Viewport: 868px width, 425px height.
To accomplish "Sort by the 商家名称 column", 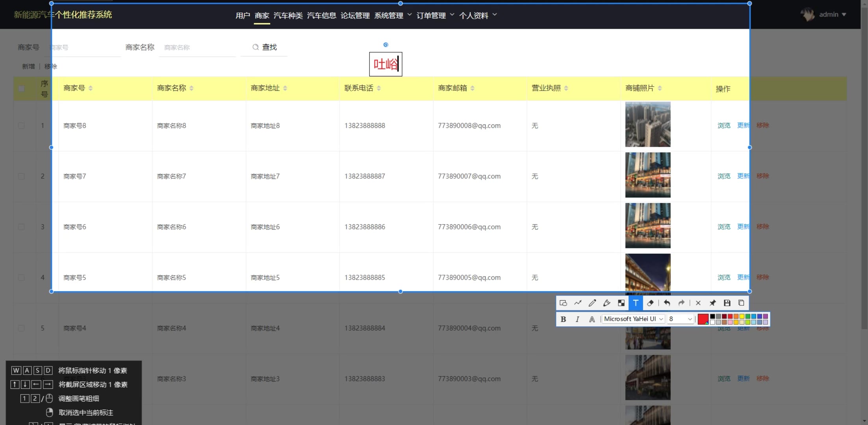I will click(191, 88).
